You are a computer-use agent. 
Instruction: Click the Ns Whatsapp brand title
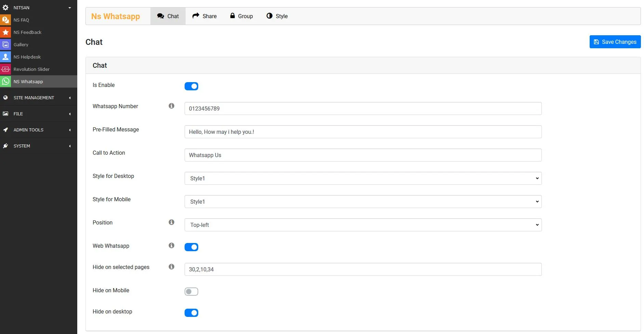pos(116,16)
